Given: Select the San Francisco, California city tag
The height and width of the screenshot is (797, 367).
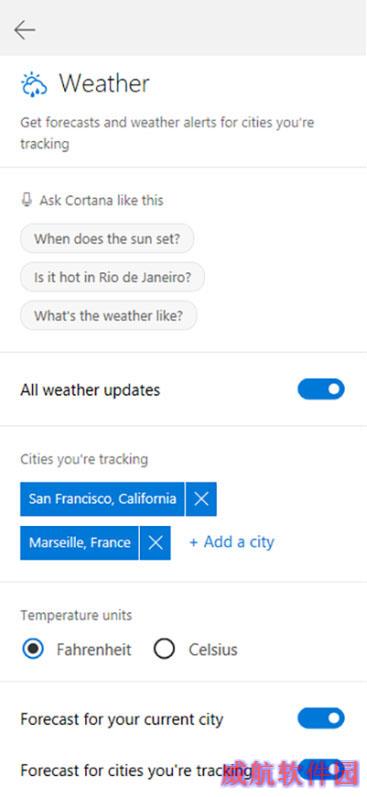Looking at the screenshot, I should [102, 499].
